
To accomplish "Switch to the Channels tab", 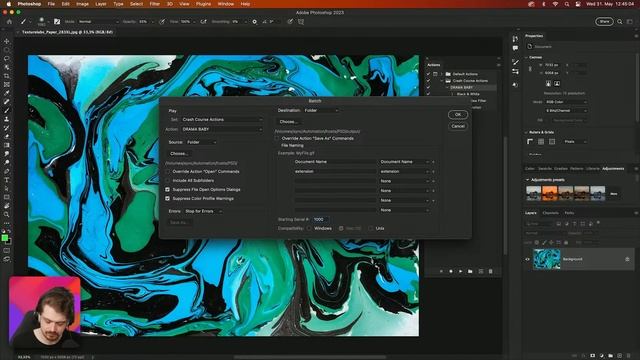I will [551, 213].
